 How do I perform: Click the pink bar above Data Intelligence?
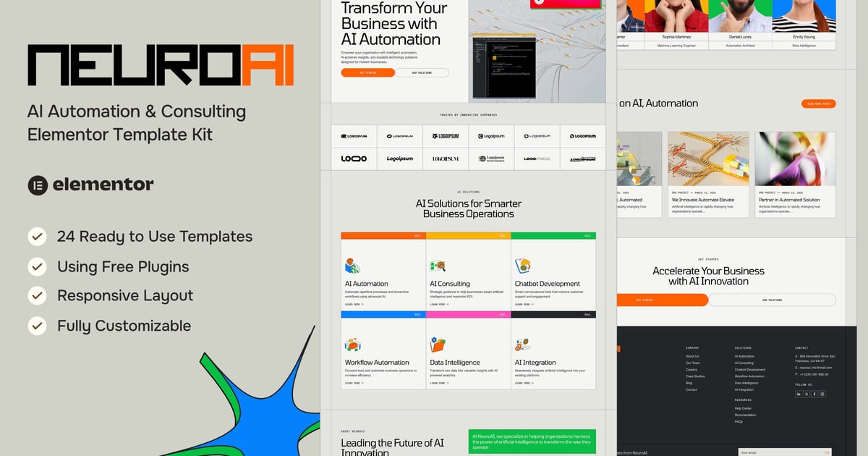coord(468,314)
